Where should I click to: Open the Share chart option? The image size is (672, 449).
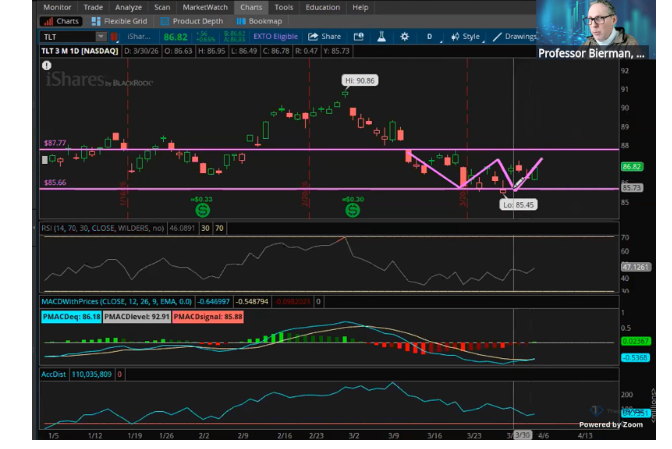click(324, 36)
